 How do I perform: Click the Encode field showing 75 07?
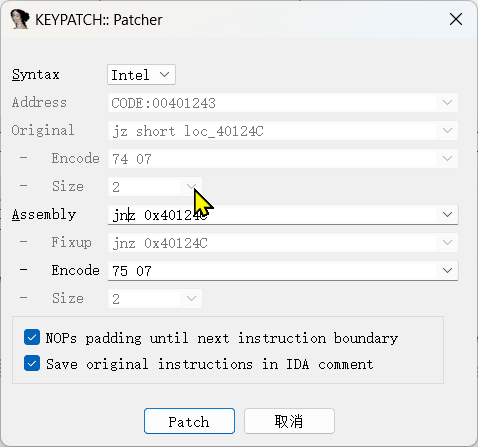[x=283, y=271]
